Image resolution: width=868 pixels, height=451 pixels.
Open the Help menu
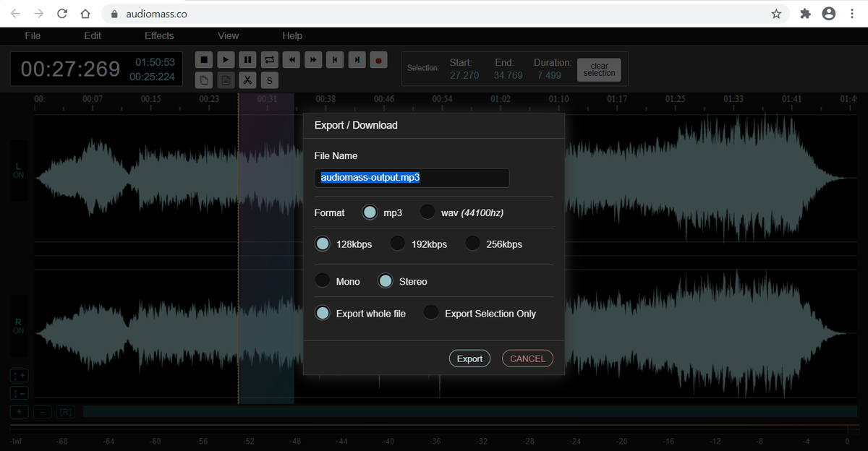click(292, 35)
